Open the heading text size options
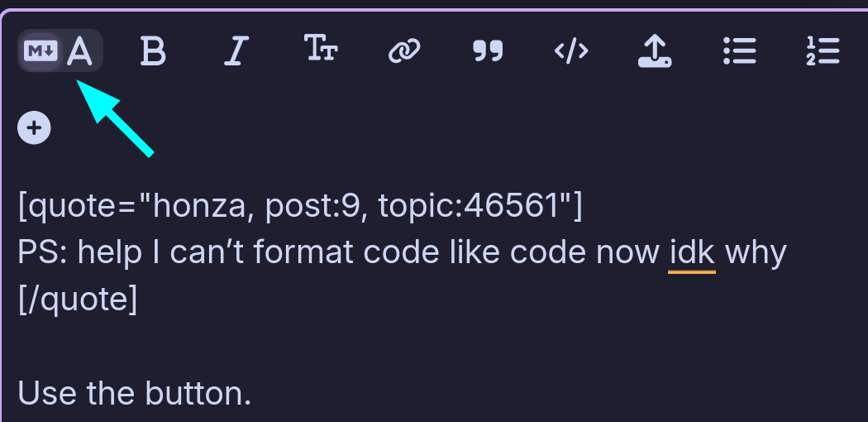868x422 pixels. coord(321,50)
